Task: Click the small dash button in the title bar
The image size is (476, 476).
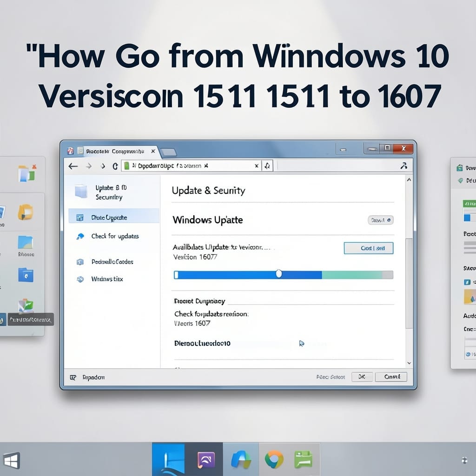Action: pyautogui.click(x=344, y=150)
